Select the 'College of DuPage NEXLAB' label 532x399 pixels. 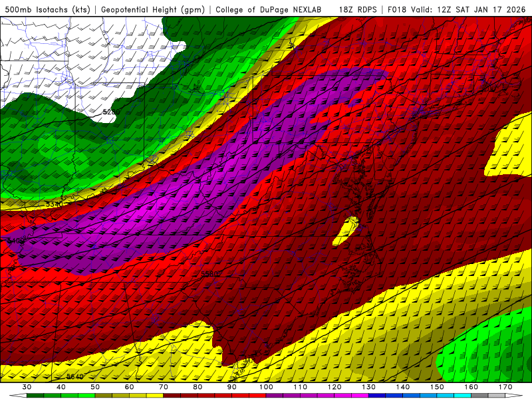click(x=269, y=9)
